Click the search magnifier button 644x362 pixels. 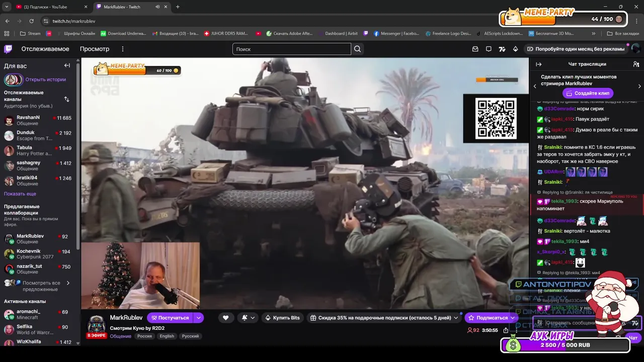pyautogui.click(x=358, y=49)
